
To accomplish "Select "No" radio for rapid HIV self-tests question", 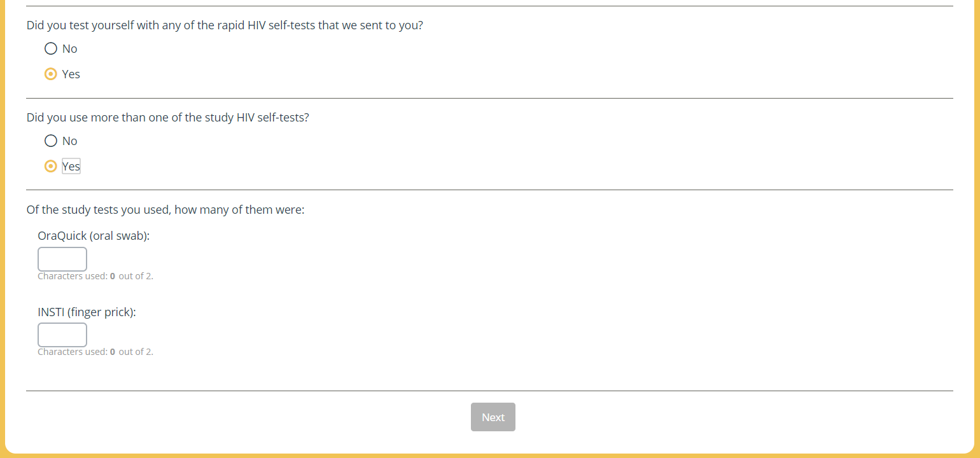I will (x=51, y=49).
